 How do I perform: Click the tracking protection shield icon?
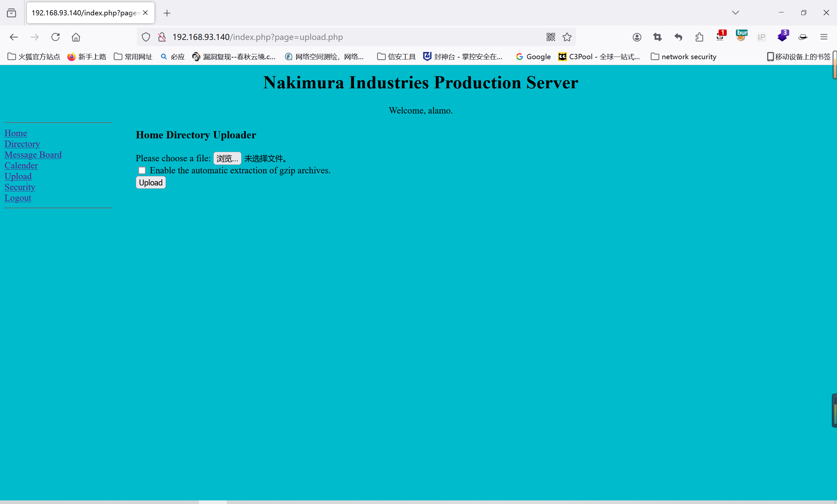146,37
